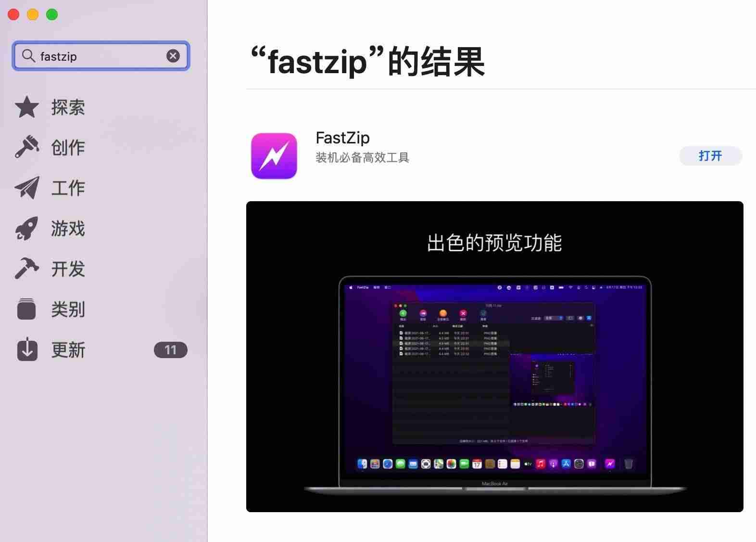Open the FastZip preview screenshot
This screenshot has width=756, height=542.
pos(494,357)
